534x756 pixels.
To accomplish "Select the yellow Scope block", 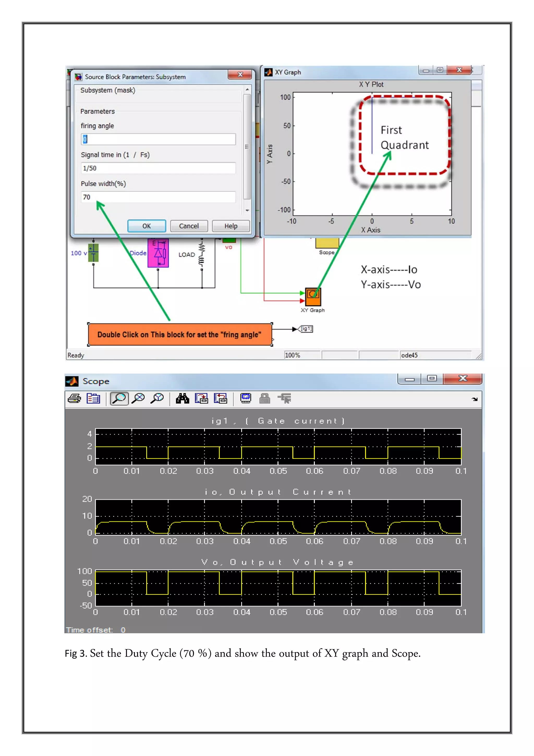I will click(327, 243).
